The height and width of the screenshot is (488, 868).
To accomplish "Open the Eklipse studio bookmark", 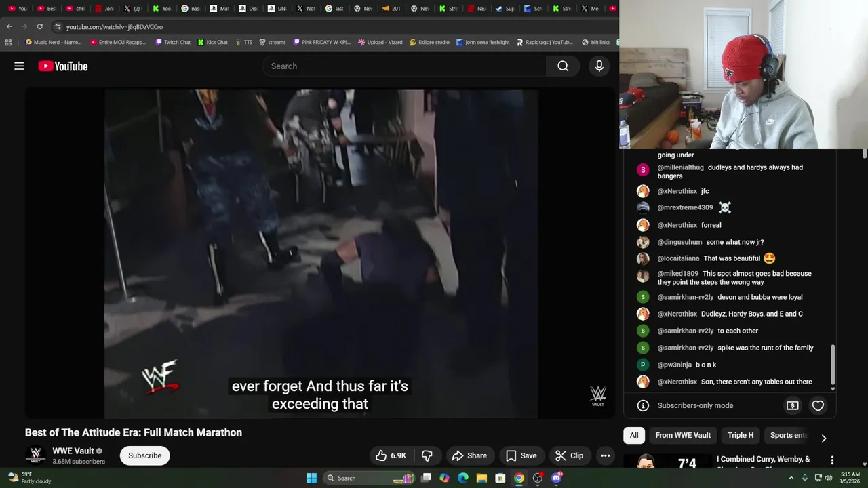I will (429, 42).
